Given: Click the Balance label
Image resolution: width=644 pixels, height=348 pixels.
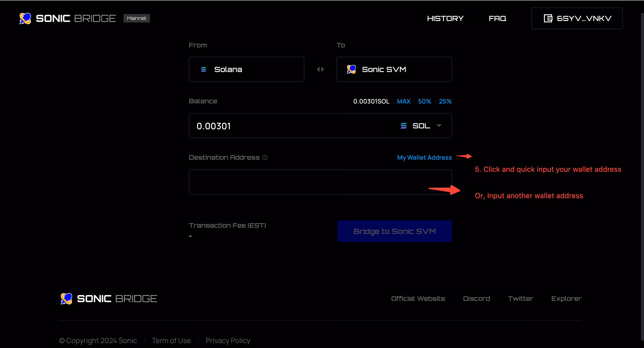Looking at the screenshot, I should coord(203,101).
